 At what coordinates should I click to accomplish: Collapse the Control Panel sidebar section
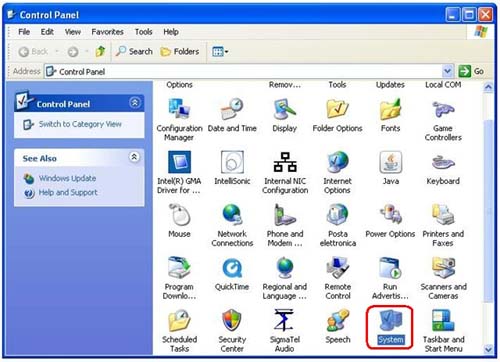[x=135, y=103]
